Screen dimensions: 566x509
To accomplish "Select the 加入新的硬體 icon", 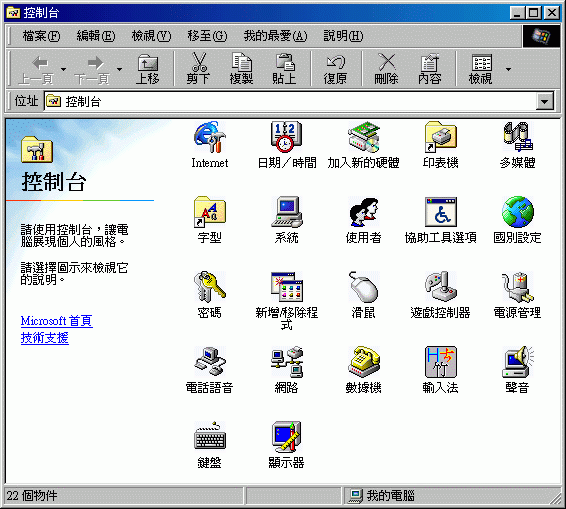I will pyautogui.click(x=363, y=138).
